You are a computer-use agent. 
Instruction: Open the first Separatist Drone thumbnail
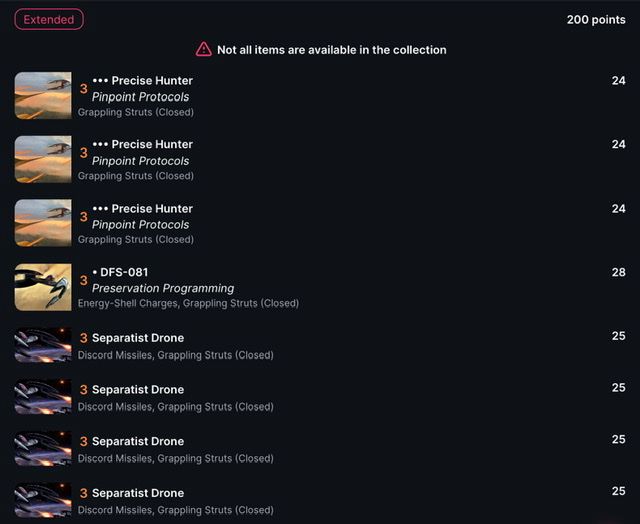[x=43, y=345]
